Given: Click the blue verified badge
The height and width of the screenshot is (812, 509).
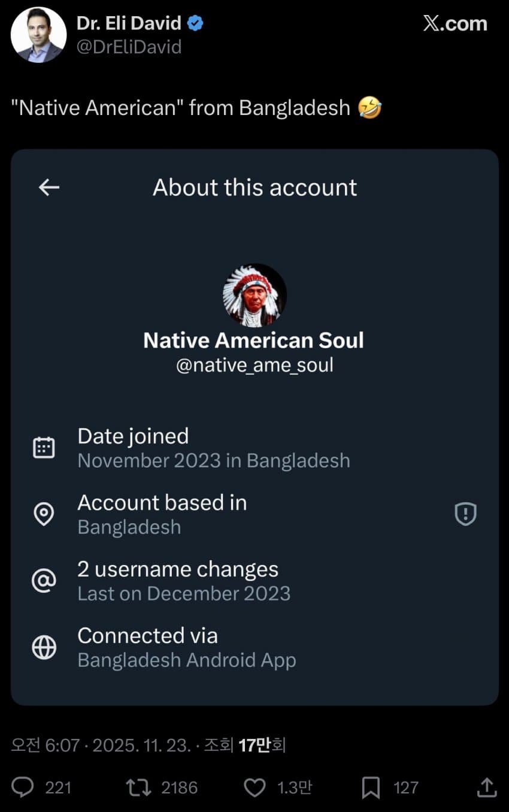Looking at the screenshot, I should [195, 23].
